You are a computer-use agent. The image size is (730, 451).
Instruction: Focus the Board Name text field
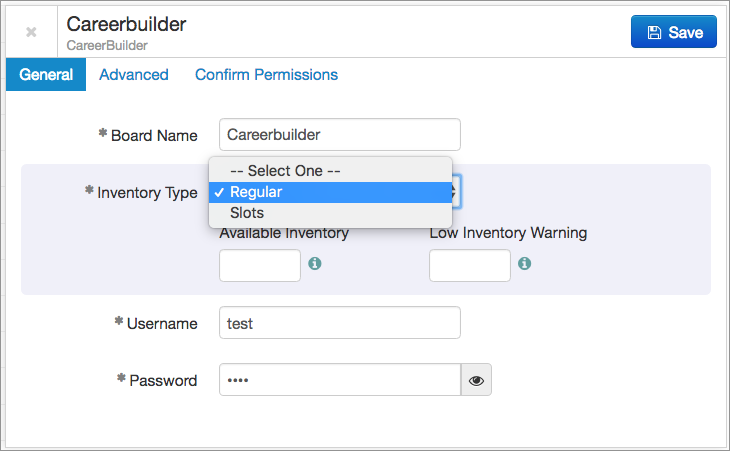(339, 134)
